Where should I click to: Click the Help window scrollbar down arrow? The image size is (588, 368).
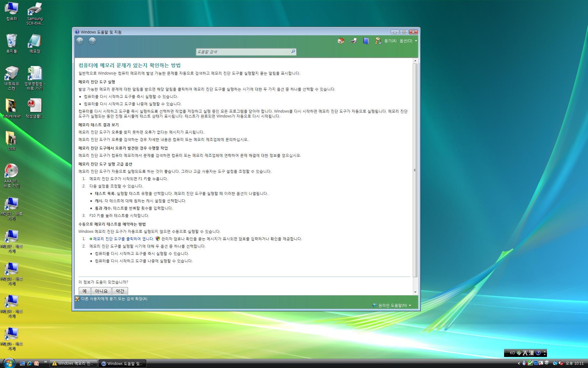pos(415,292)
